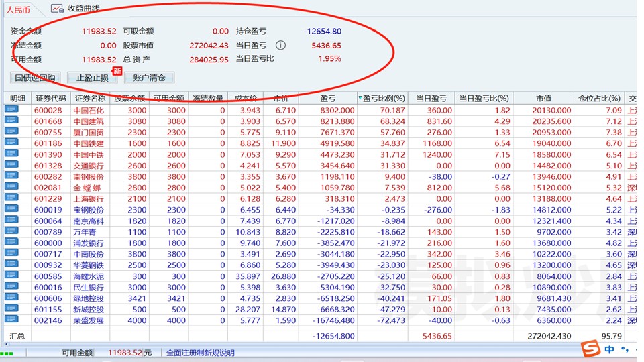Select stock code 002146
The height and width of the screenshot is (362, 644).
[48, 320]
